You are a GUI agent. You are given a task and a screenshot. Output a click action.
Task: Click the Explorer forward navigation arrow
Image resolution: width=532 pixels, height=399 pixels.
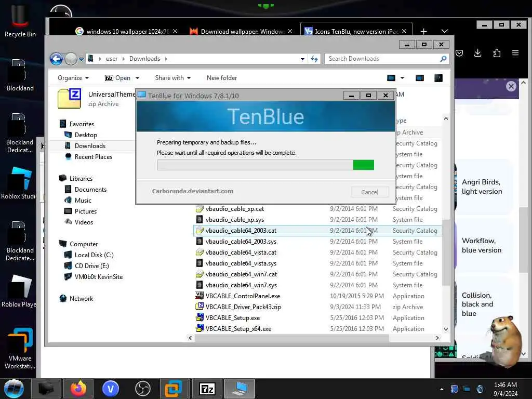pos(71,59)
